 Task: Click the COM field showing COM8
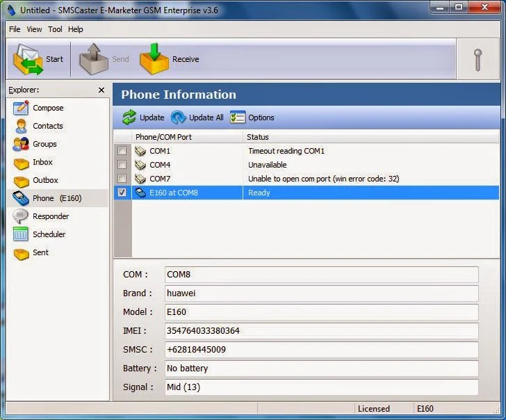click(x=321, y=275)
